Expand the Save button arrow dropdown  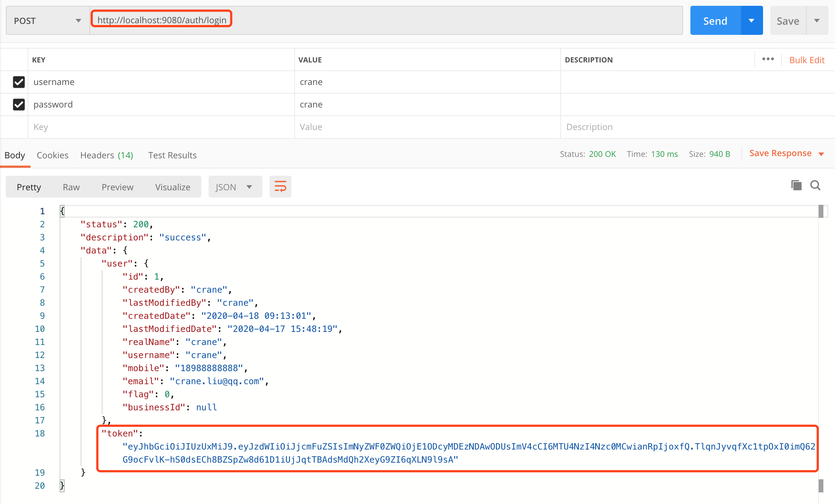point(817,21)
